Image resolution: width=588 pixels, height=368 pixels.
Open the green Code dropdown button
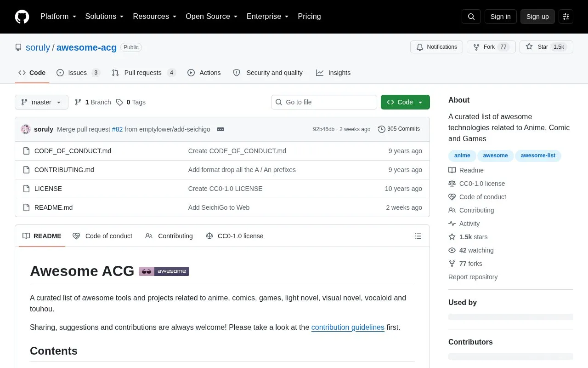click(x=405, y=102)
